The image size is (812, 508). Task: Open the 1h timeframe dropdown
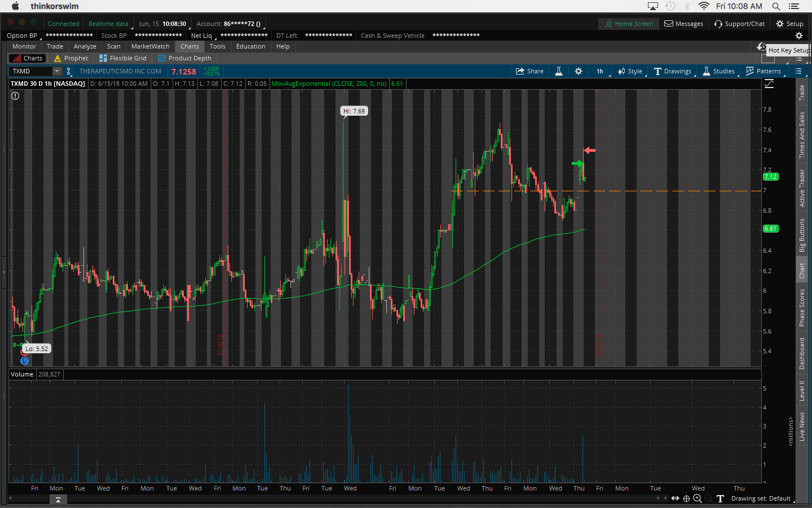[x=600, y=71]
